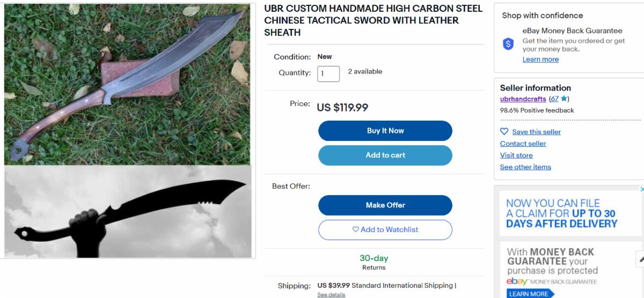Click LEARN MORE in the advertisement

[529, 294]
